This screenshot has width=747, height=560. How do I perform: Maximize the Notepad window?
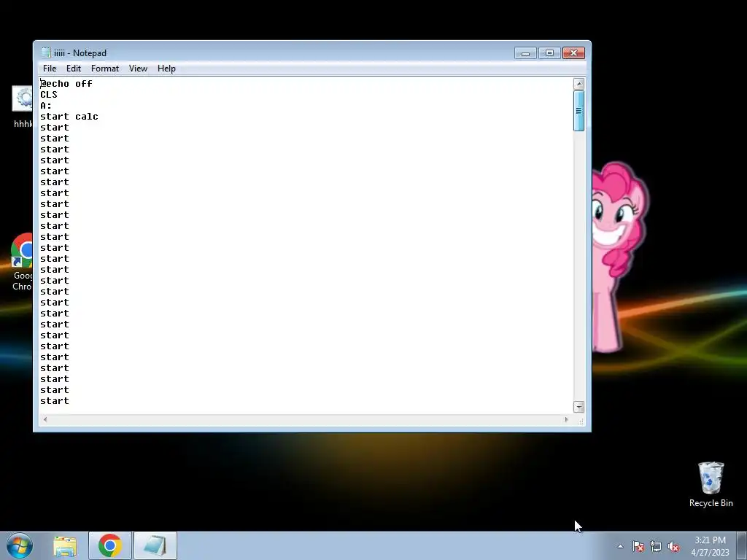coord(549,52)
